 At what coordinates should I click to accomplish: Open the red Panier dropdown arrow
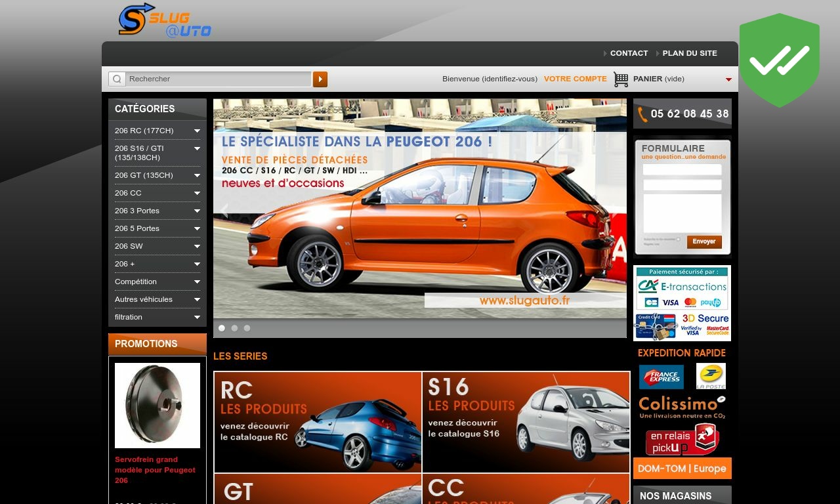click(728, 80)
